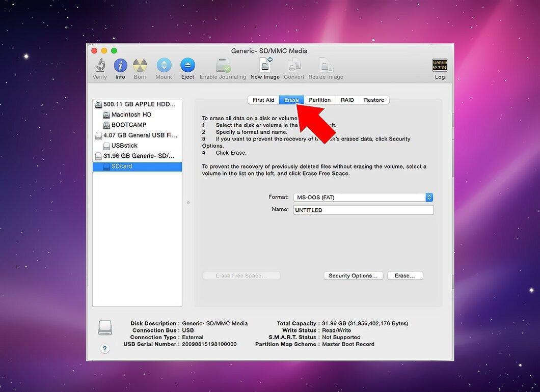Open the Log viewer icon
Image resolution: width=540 pixels, height=392 pixels.
click(x=440, y=65)
